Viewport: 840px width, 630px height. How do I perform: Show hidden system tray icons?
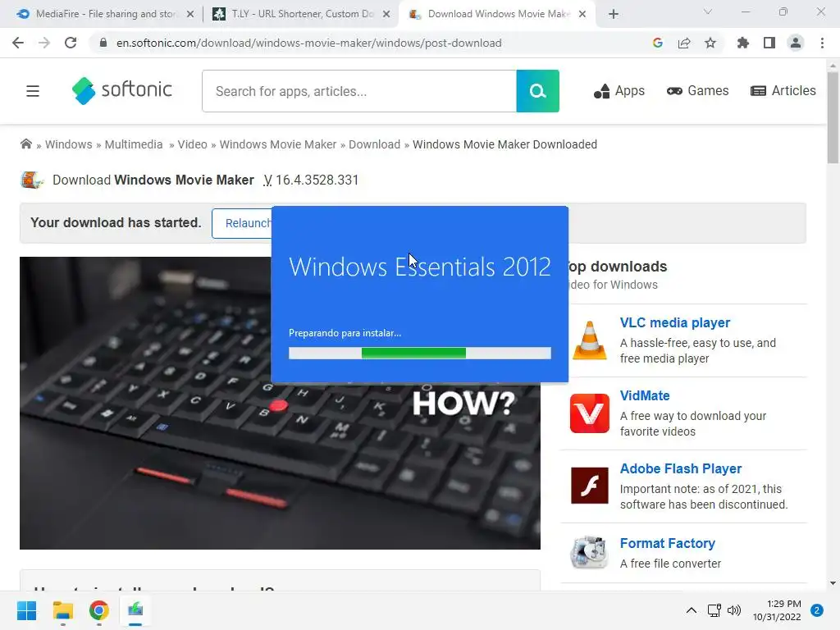[691, 610]
